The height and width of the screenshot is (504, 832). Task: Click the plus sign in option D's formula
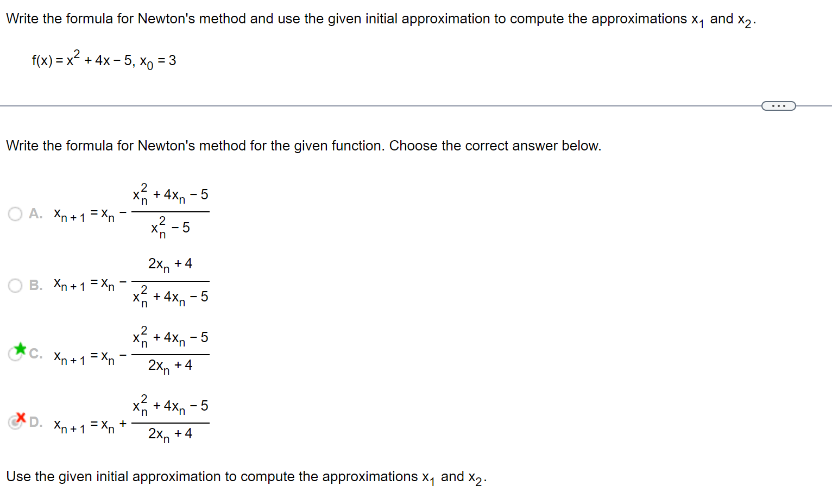(123, 423)
